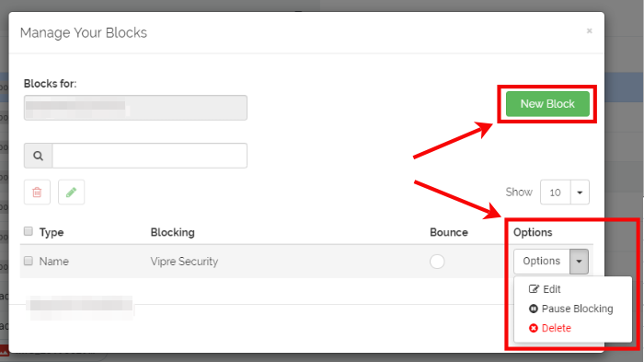The height and width of the screenshot is (362, 644).
Task: Click the Options button in the row
Action: [x=541, y=262]
